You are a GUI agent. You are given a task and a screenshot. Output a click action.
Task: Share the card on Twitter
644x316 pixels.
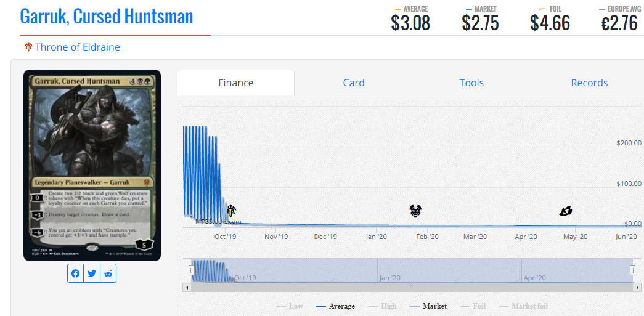click(92, 273)
